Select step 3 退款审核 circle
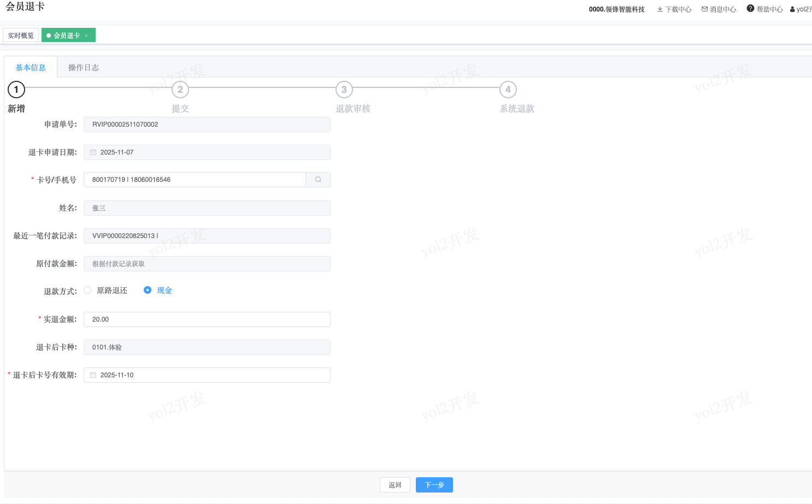 (344, 90)
